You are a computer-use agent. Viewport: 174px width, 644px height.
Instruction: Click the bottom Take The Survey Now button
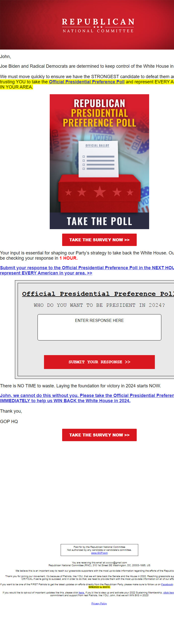99,435
